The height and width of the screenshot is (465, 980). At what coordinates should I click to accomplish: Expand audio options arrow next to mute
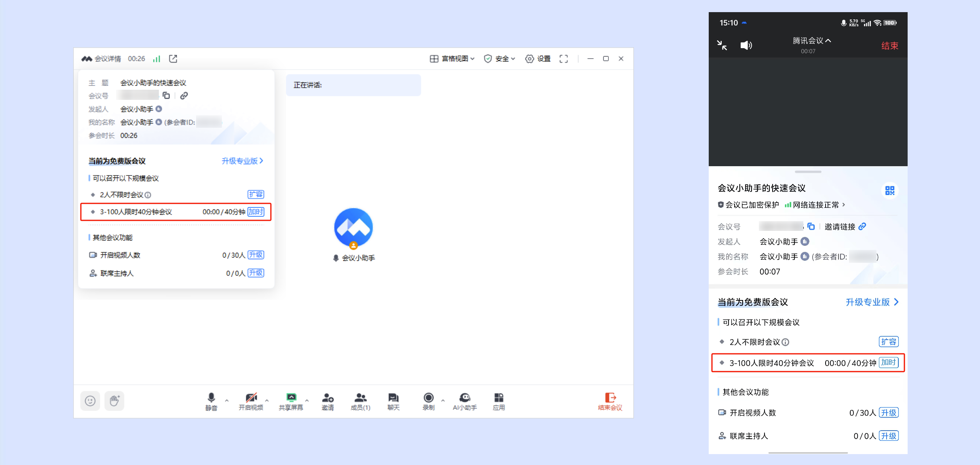[227, 400]
